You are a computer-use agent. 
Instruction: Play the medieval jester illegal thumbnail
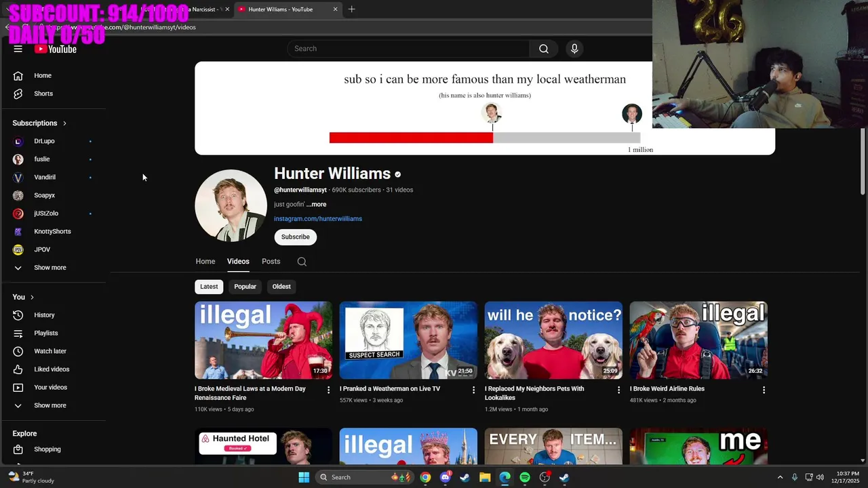pyautogui.click(x=263, y=340)
